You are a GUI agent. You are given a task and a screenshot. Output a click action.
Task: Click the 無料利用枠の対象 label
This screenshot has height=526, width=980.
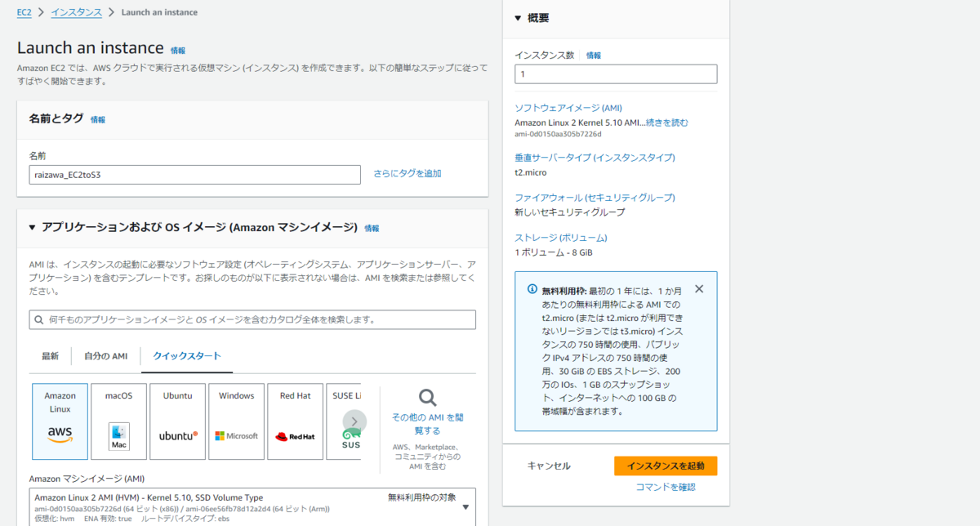[422, 497]
